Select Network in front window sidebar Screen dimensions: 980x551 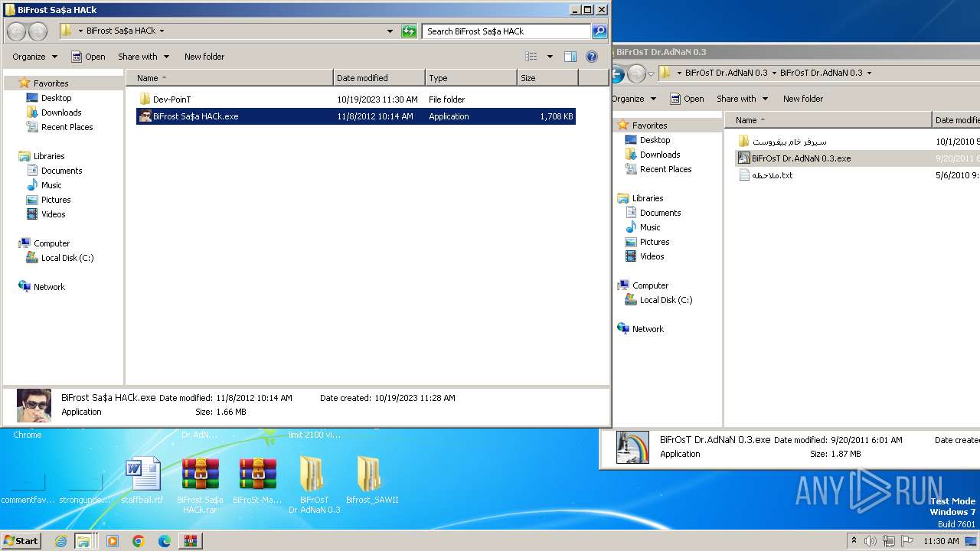49,287
